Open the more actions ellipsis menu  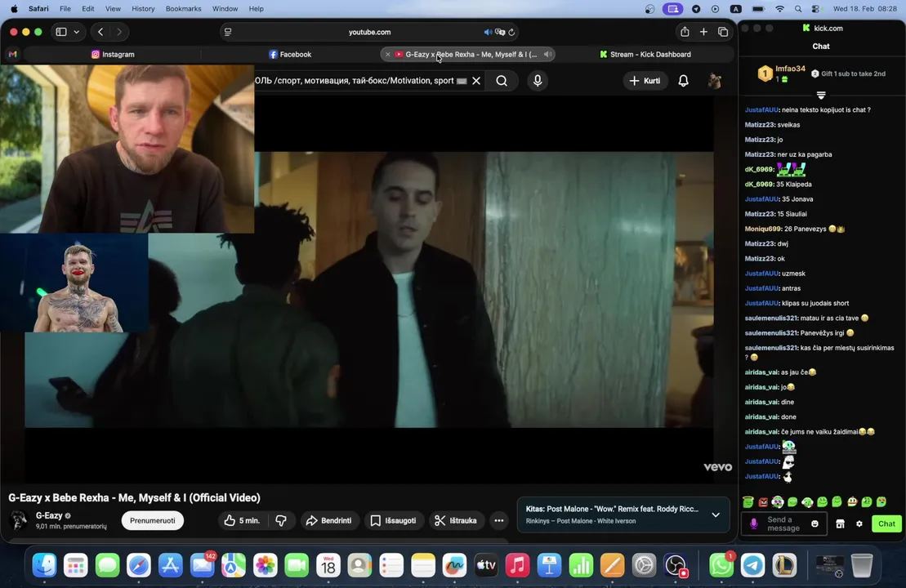[x=498, y=520]
